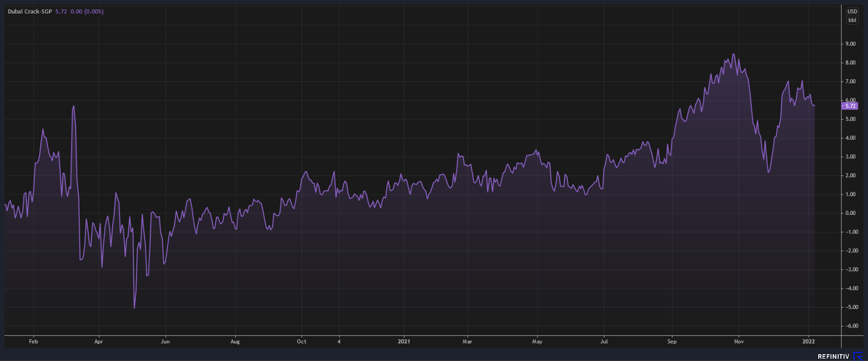This screenshot has width=868, height=361.
Task: Select the 2022 label on time axis
Action: pyautogui.click(x=809, y=342)
